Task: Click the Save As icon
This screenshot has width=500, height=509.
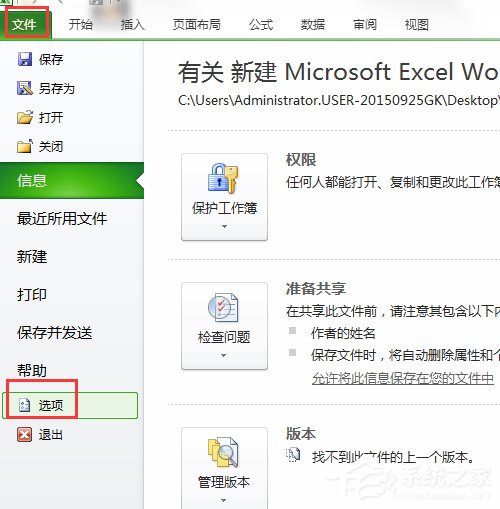Action: point(25,88)
